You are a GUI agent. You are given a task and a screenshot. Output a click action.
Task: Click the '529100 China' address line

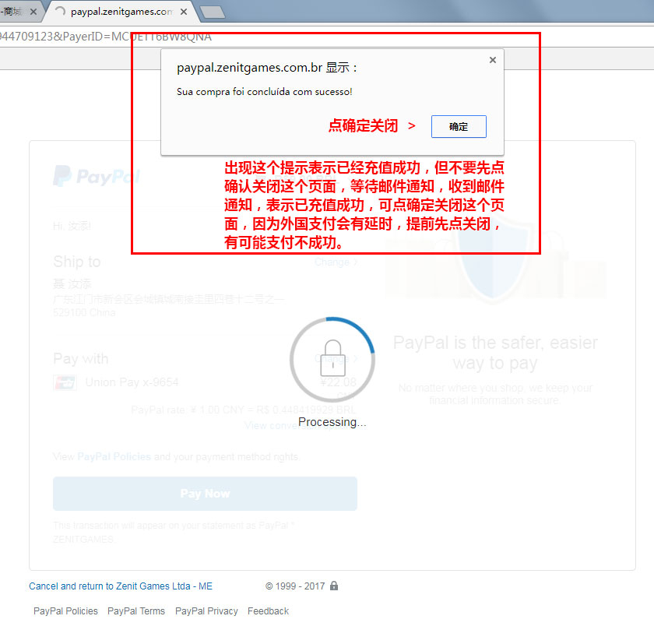pyautogui.click(x=84, y=312)
